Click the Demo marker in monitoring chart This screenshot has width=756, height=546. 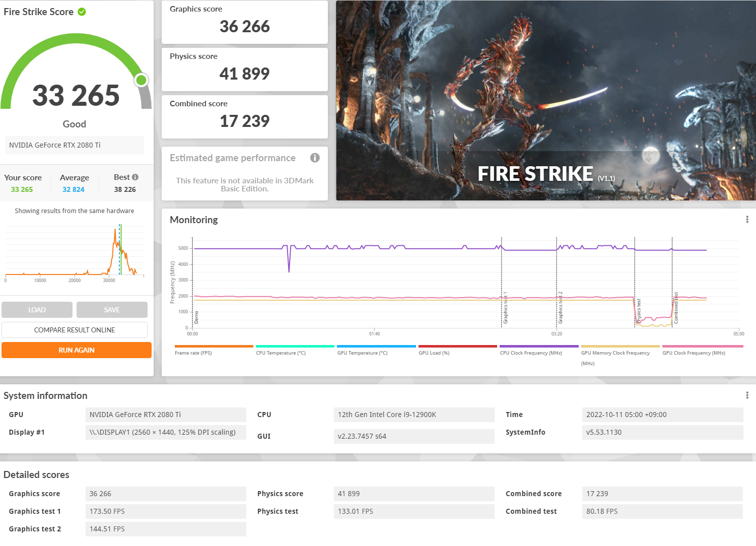196,317
